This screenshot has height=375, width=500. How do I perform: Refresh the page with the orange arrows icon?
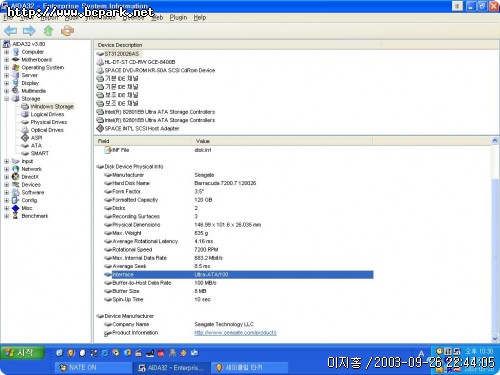click(x=67, y=31)
